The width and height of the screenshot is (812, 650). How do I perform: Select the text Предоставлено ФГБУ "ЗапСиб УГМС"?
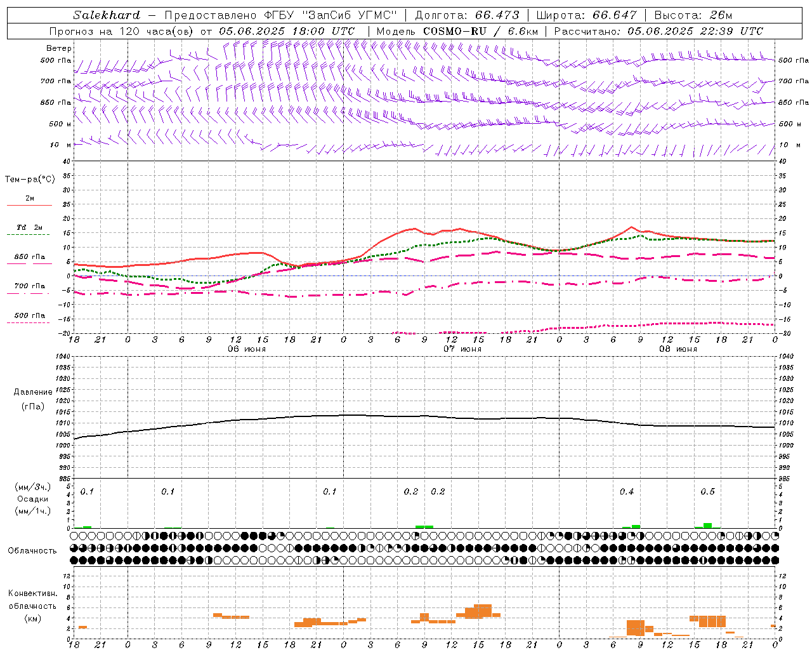(x=280, y=15)
